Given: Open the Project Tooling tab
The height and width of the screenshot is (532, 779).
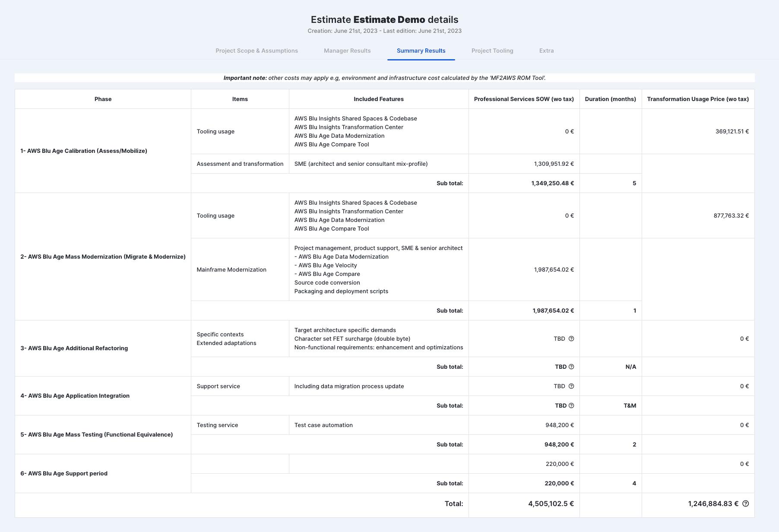Looking at the screenshot, I should point(492,51).
